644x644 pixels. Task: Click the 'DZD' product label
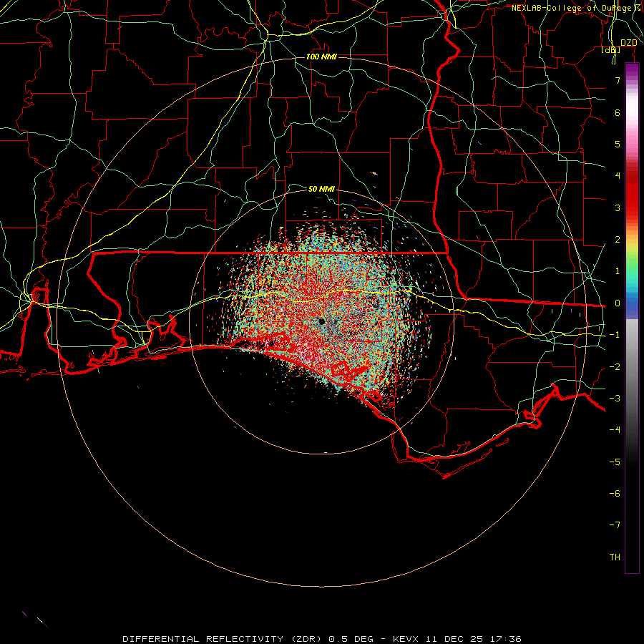(x=629, y=43)
